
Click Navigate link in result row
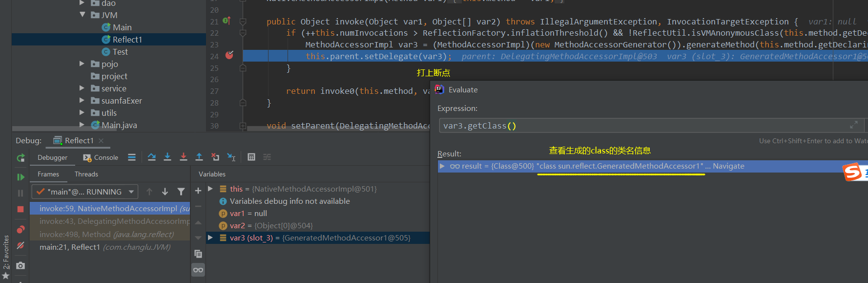[x=728, y=166]
